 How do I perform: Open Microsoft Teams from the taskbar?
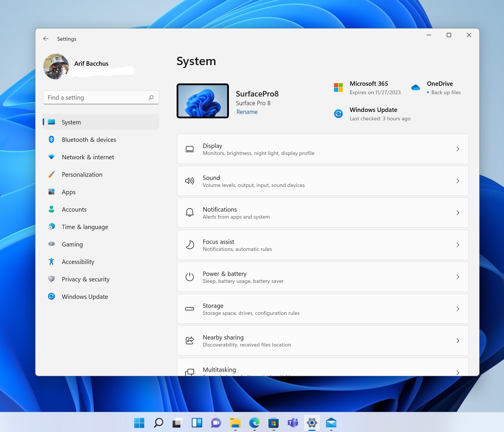click(x=293, y=423)
